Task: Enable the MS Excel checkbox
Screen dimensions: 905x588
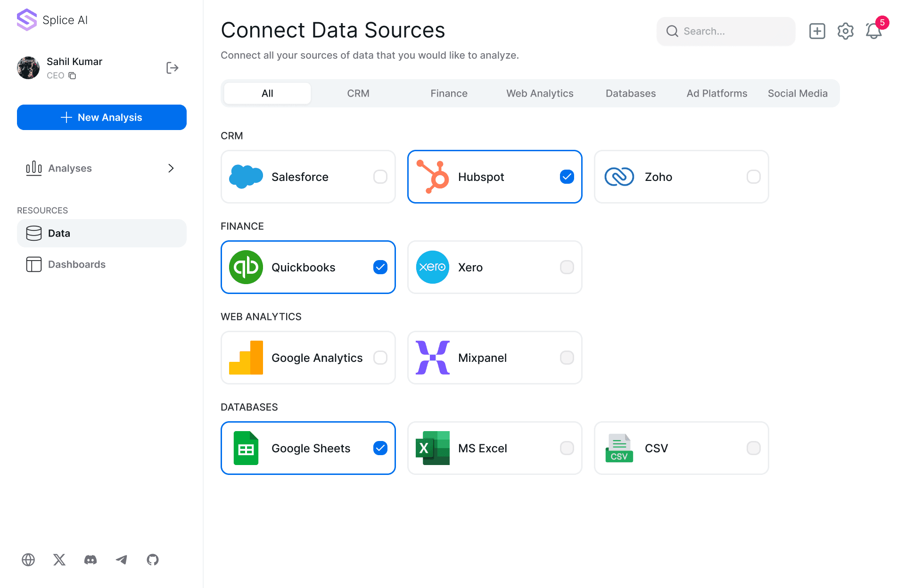Action: click(x=567, y=448)
